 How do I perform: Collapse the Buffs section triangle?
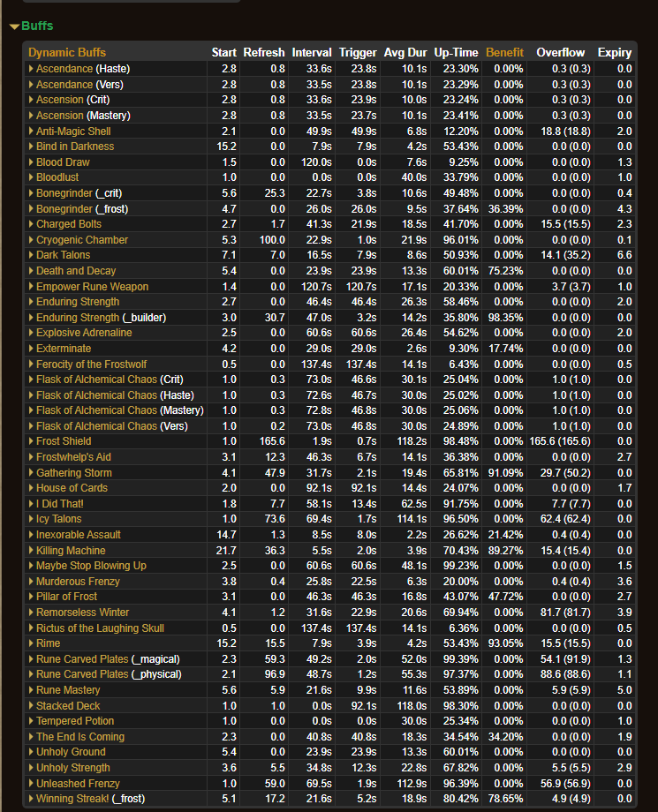(14, 26)
